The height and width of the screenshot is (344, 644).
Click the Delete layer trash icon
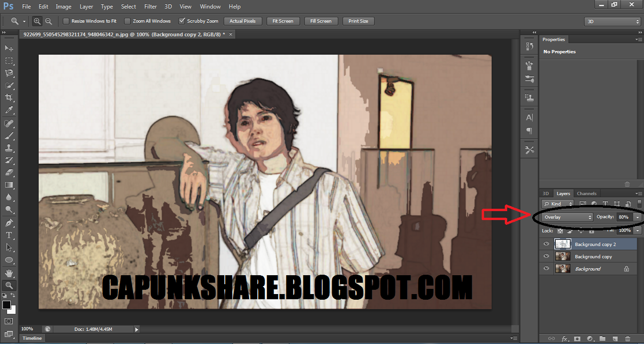pyautogui.click(x=627, y=338)
